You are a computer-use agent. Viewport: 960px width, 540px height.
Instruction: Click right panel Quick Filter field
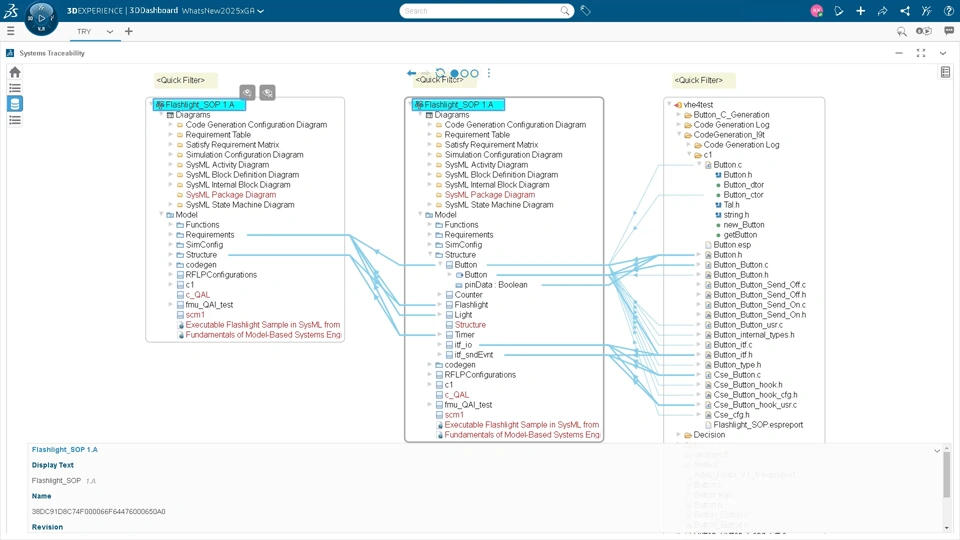703,80
